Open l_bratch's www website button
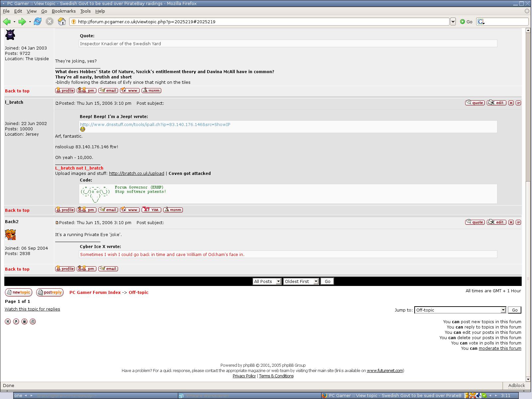Screen dimensions: 532x399 click(130, 210)
